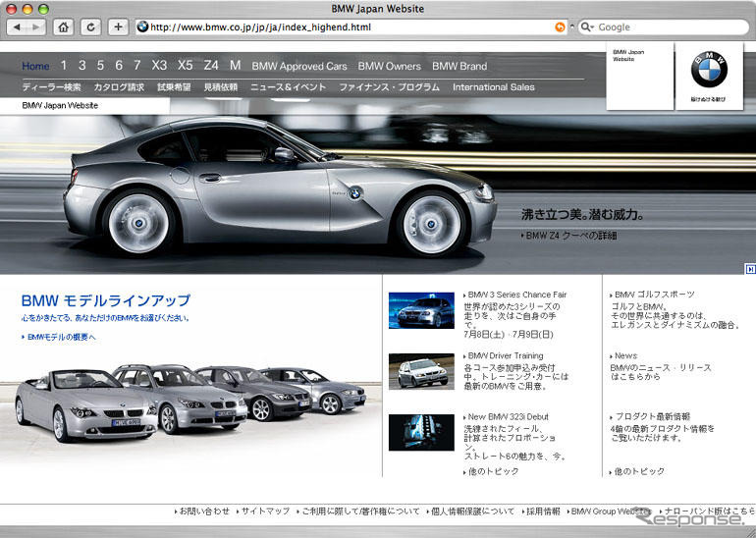Open ご利用に際して/著作権について footer link
Image resolution: width=756 pixels, height=538 pixels.
point(358,511)
